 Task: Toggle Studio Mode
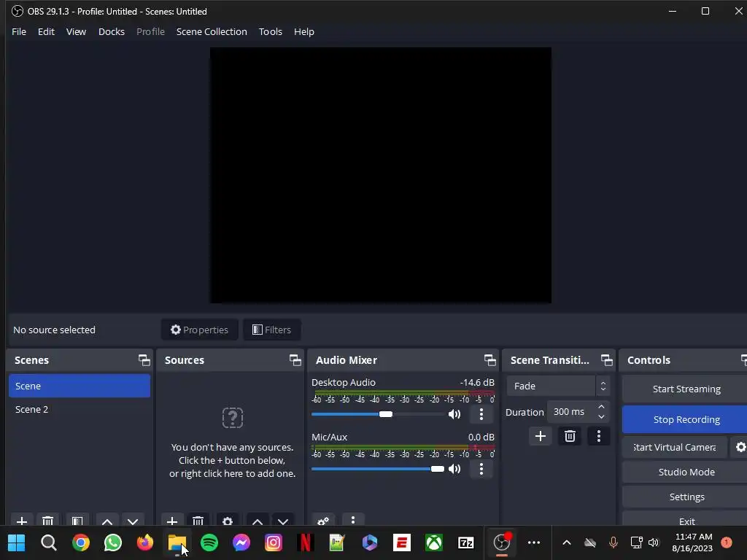[686, 472]
